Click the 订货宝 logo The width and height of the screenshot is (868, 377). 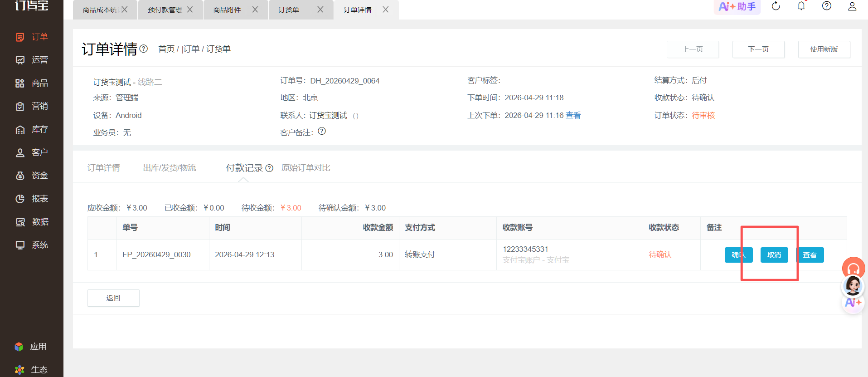click(x=32, y=5)
